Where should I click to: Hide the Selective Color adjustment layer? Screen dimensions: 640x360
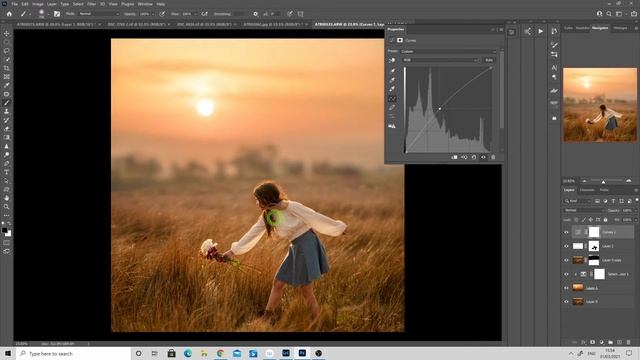click(566, 274)
